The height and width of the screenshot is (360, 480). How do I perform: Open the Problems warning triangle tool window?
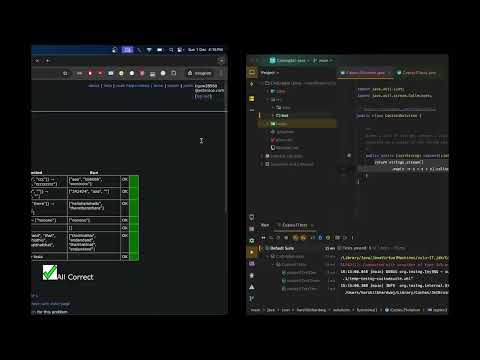point(252,287)
